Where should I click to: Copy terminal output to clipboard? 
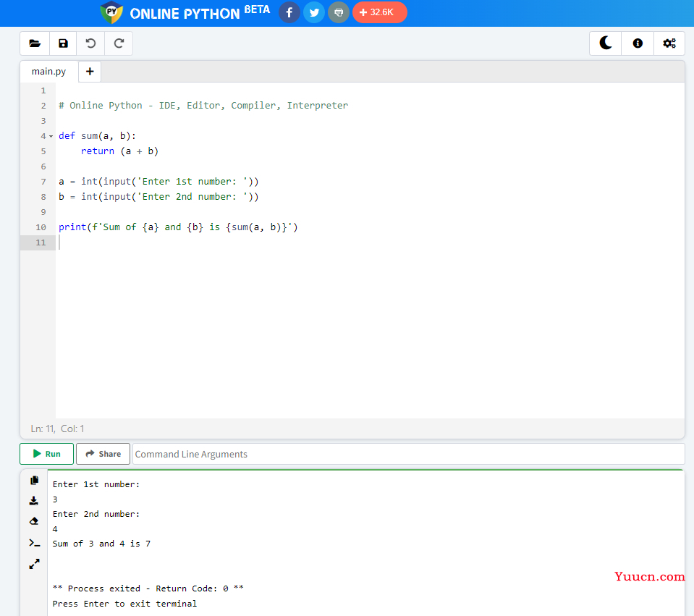point(34,481)
